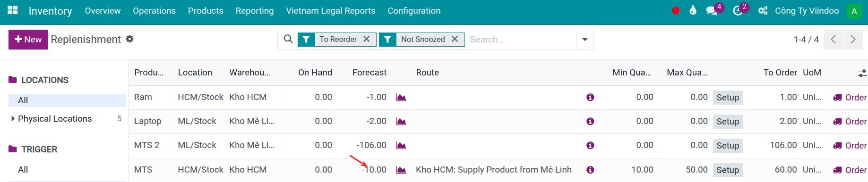
Task: Open forecast chart icon for MTS 2 row
Action: (x=401, y=145)
